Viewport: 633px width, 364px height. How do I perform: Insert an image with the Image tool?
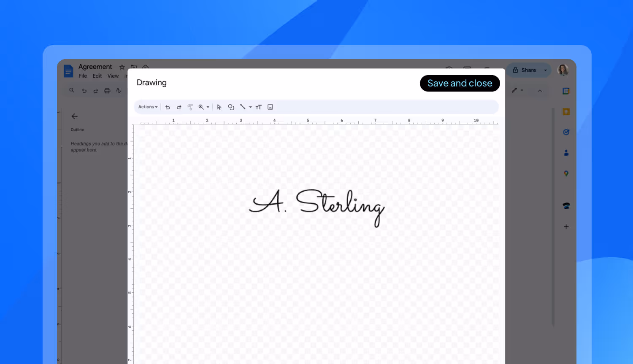pos(271,107)
